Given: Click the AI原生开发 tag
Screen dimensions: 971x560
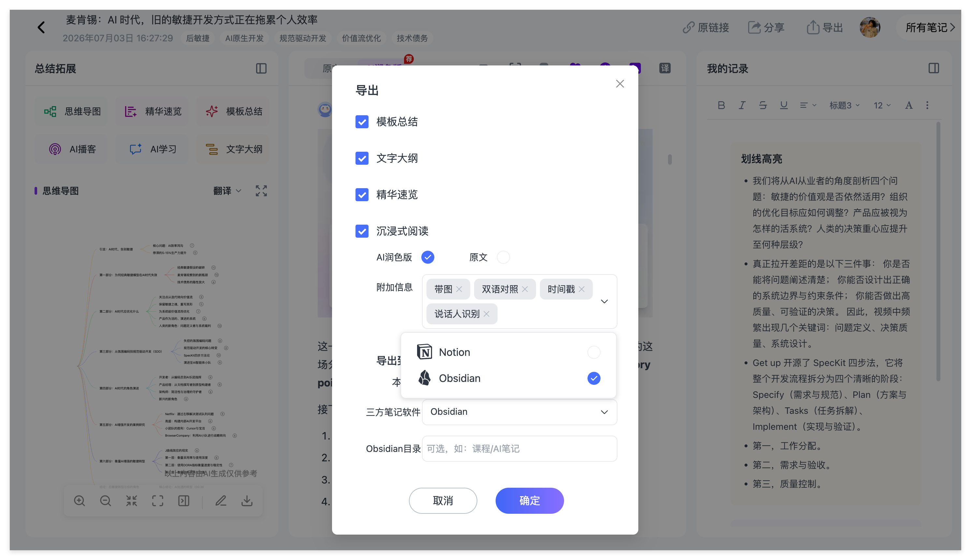Looking at the screenshot, I should [244, 38].
